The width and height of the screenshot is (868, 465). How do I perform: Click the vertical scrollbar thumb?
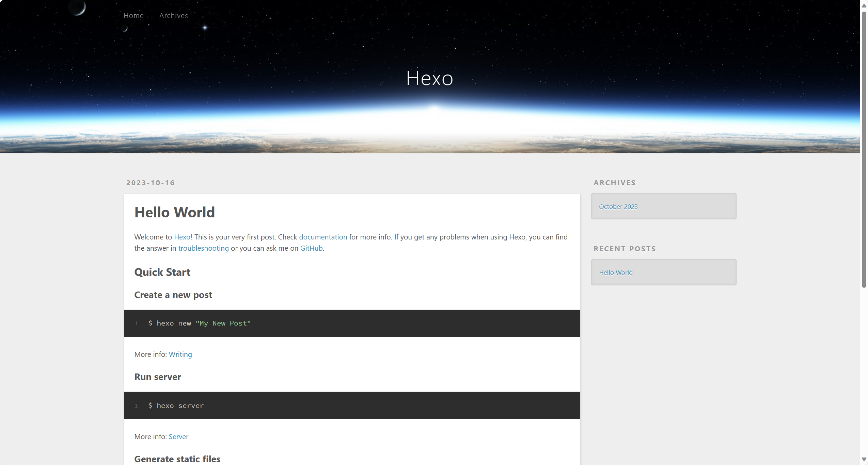coord(864,150)
